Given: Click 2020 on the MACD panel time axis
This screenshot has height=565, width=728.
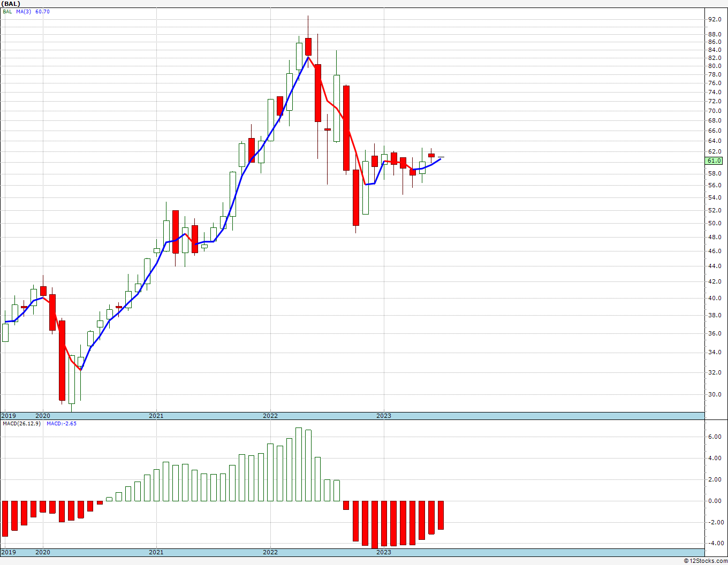Looking at the screenshot, I should click(x=43, y=552).
